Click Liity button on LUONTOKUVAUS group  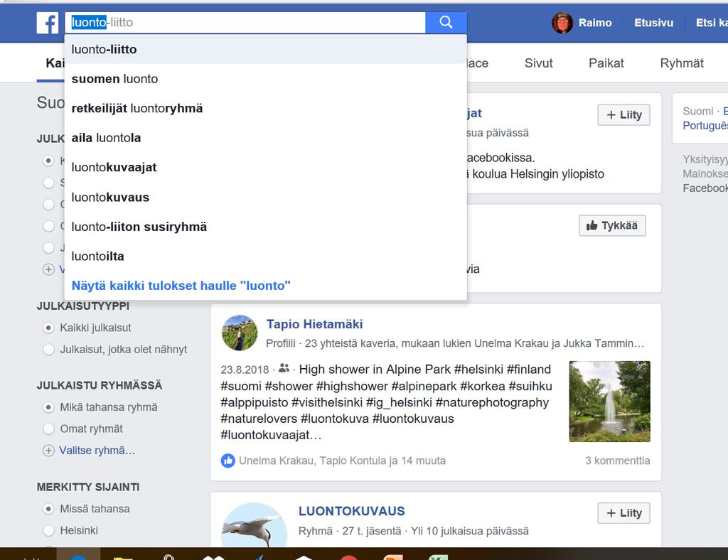coord(623,513)
